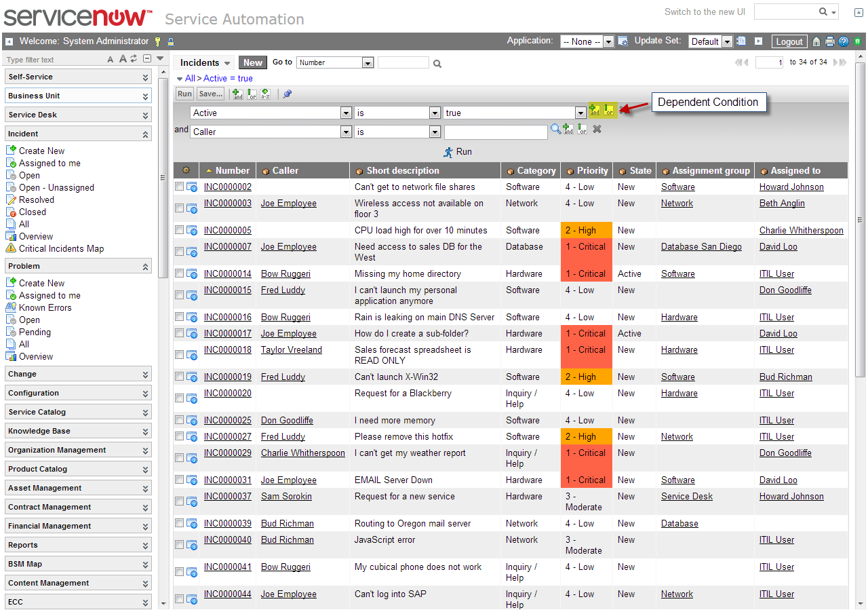Click the running man Run icon

(448, 152)
